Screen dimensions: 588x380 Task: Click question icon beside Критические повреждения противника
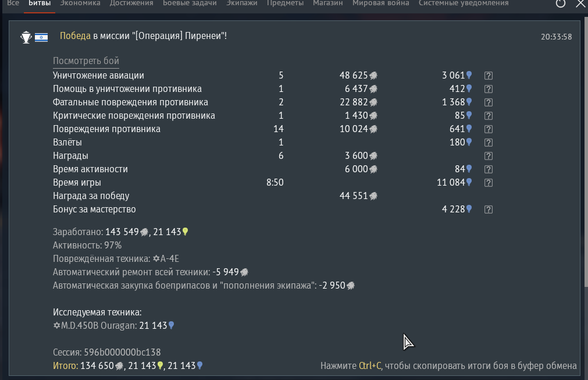coord(489,116)
